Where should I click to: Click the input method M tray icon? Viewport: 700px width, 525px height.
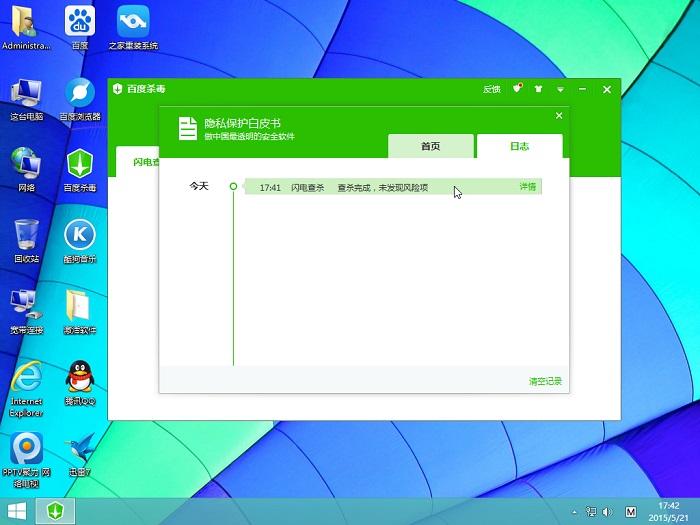[x=631, y=512]
